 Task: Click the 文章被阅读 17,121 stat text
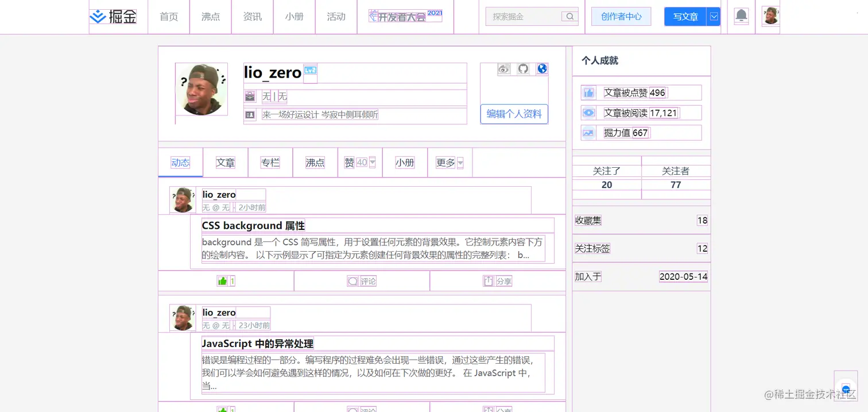coord(641,113)
